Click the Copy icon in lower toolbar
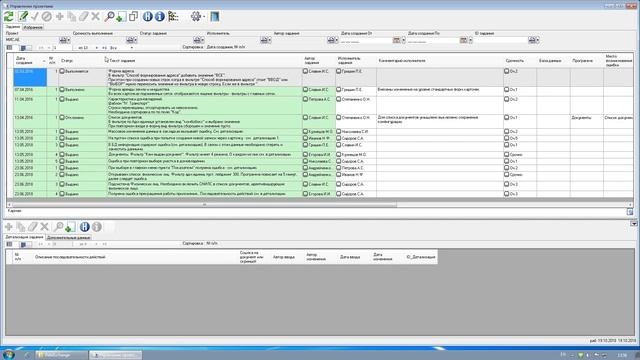The image size is (640, 360). [x=21, y=227]
